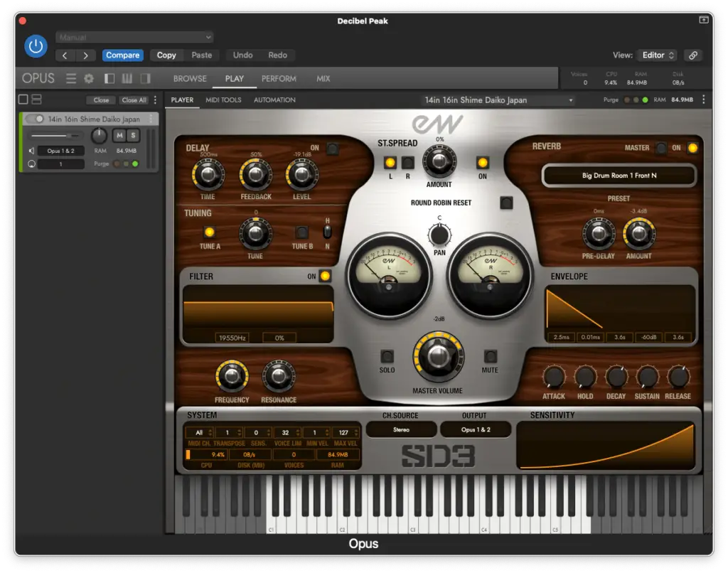Click the Close button in instrument panel
Image resolution: width=728 pixels, height=573 pixels.
tap(101, 100)
